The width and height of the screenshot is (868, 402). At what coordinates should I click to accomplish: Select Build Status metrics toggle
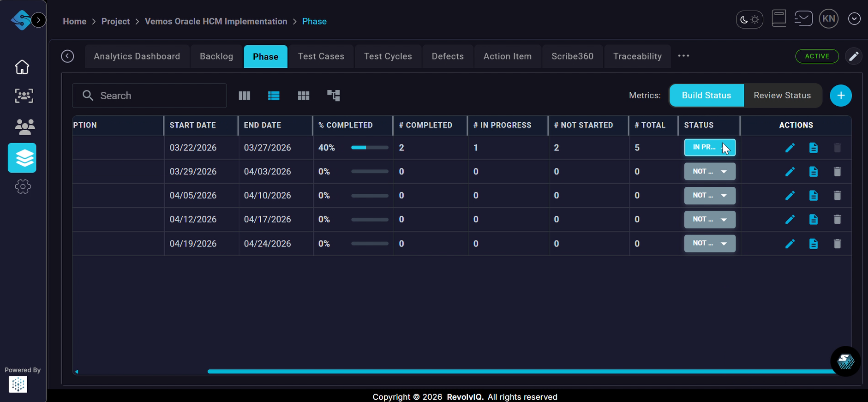[x=706, y=96]
